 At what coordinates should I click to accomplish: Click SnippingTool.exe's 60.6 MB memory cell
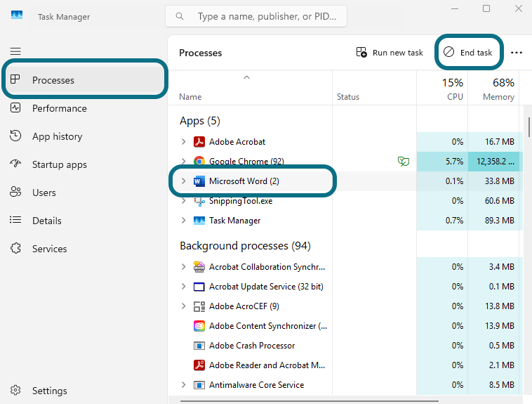click(493, 201)
